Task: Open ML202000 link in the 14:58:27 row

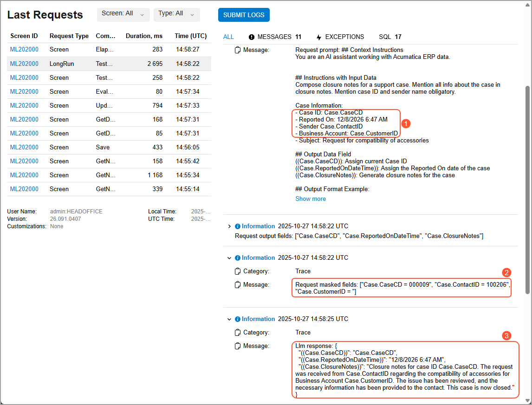Action: [x=24, y=50]
